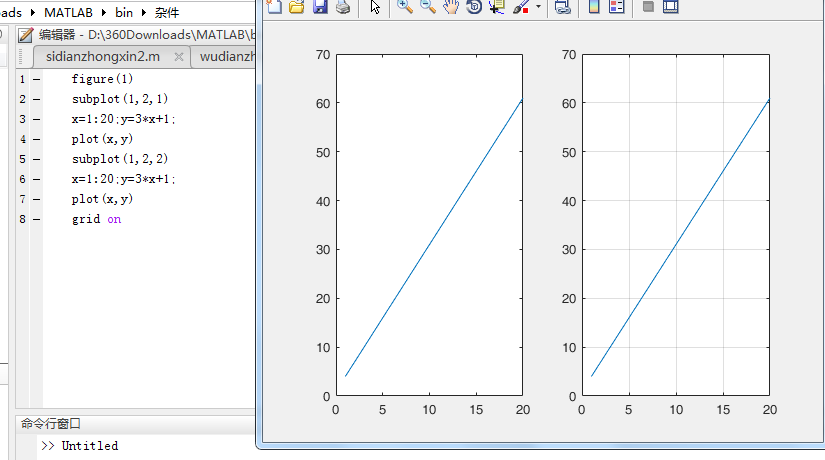Insert a legend from the figure toolbar
This screenshot has width=825, height=460.
pos(616,7)
